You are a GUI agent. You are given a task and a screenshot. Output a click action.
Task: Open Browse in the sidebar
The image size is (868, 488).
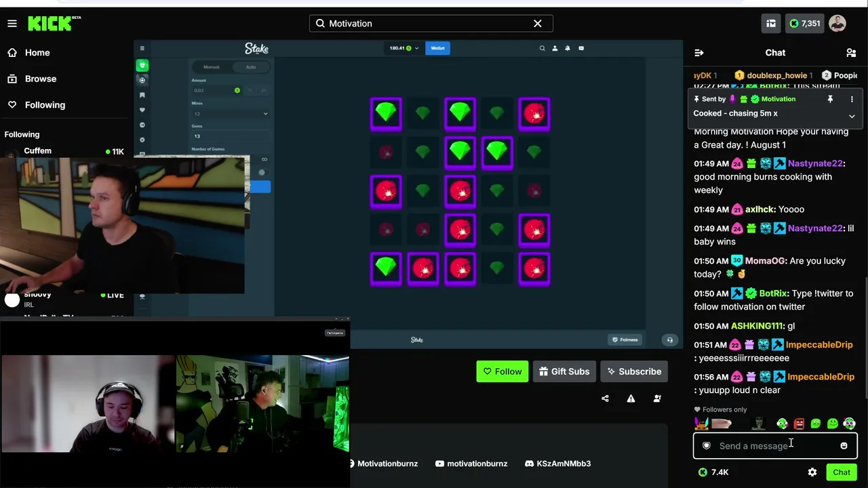pos(41,79)
